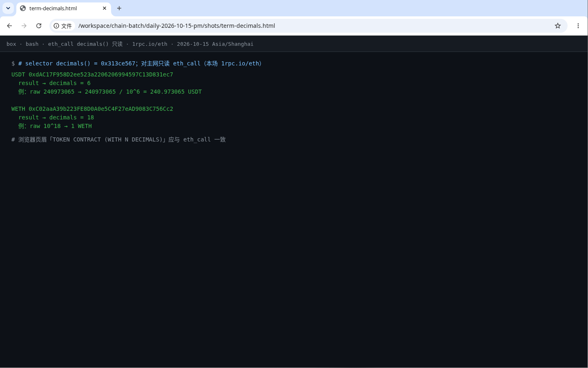The width and height of the screenshot is (588, 368).
Task: Expand the tab search dropdown arrow
Action: point(8,8)
